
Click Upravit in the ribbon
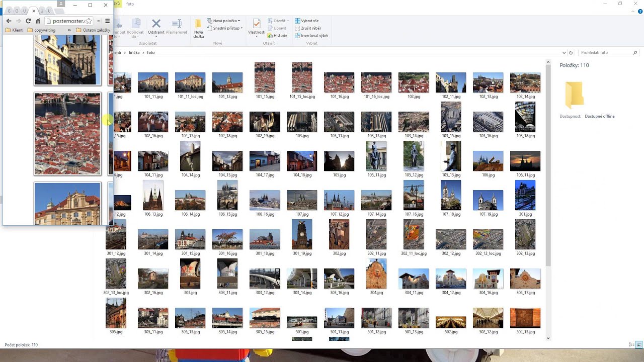click(277, 28)
